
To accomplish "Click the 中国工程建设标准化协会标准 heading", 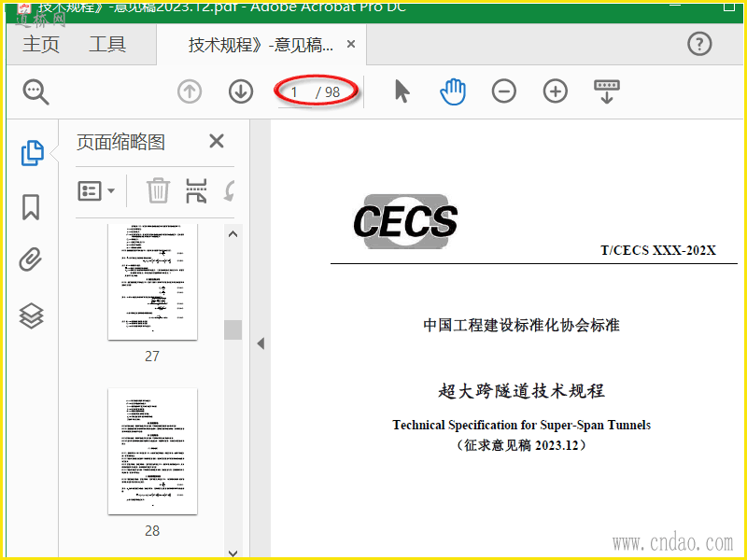I will [x=522, y=325].
